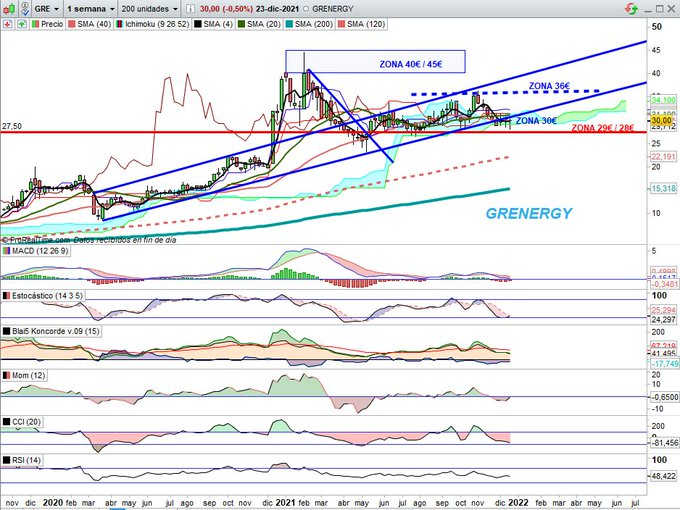
Task: Click the RSI label black icon
Action: click(x=7, y=460)
